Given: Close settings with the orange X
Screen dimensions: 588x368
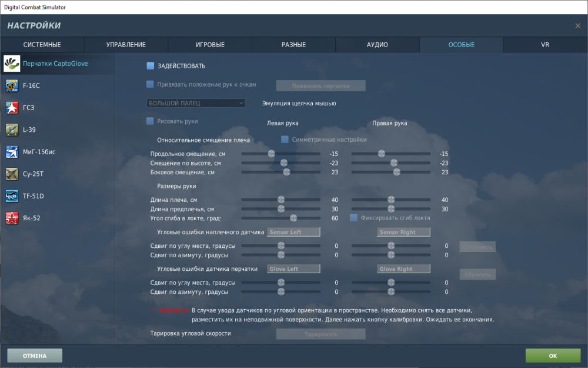Looking at the screenshot, I should click(577, 25).
